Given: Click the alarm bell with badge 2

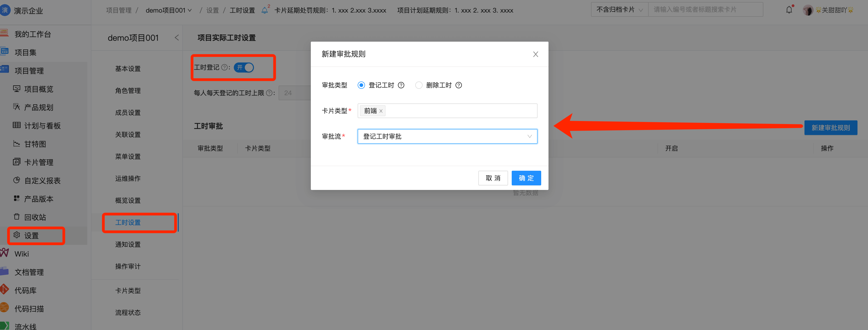Looking at the screenshot, I should (x=265, y=10).
